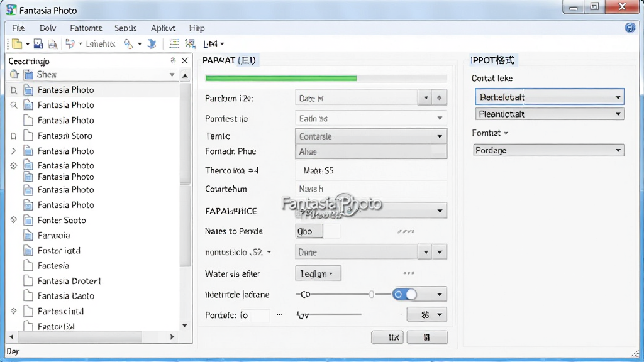Click the 11x button at the bottom
Image resolution: width=644 pixels, height=362 pixels.
pos(387,337)
